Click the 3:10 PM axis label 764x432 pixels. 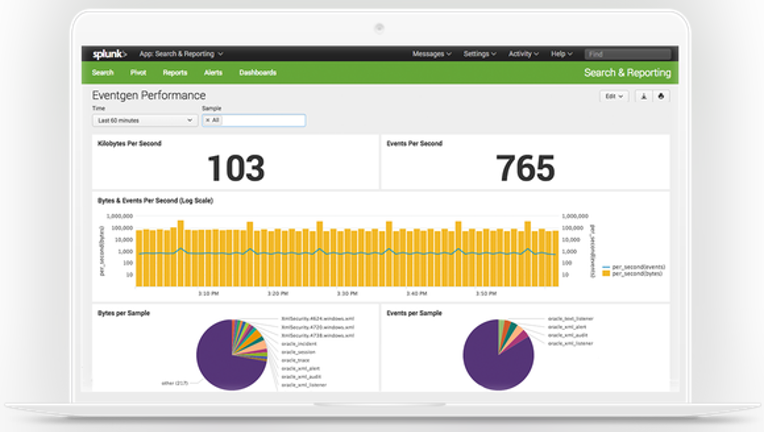[209, 294]
